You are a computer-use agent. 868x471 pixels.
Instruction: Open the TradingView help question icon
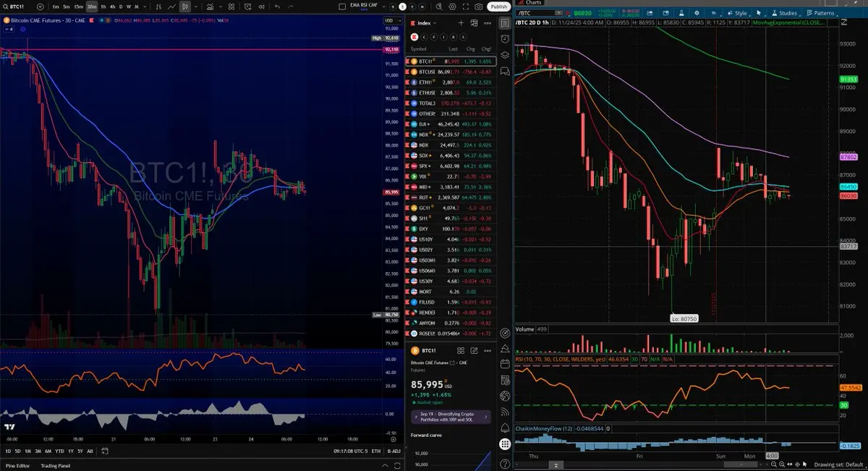pos(505,463)
